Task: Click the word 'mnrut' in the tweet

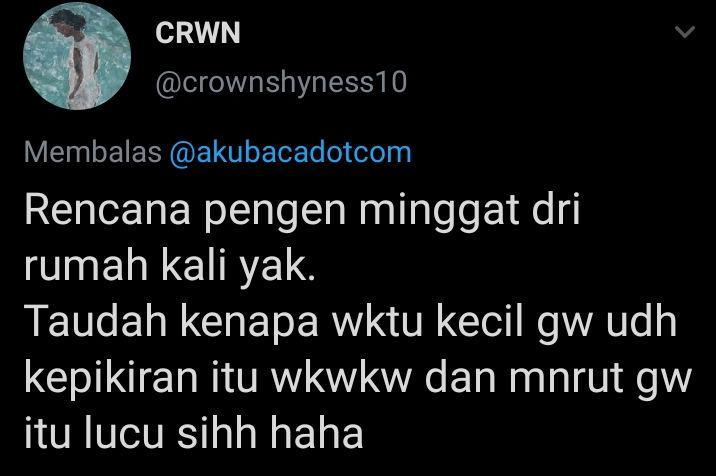Action: click(x=566, y=379)
